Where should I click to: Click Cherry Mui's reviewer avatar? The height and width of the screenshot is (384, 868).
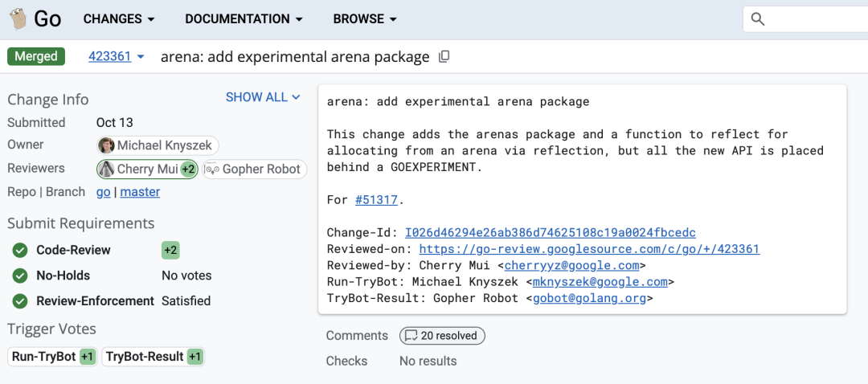[x=106, y=170]
